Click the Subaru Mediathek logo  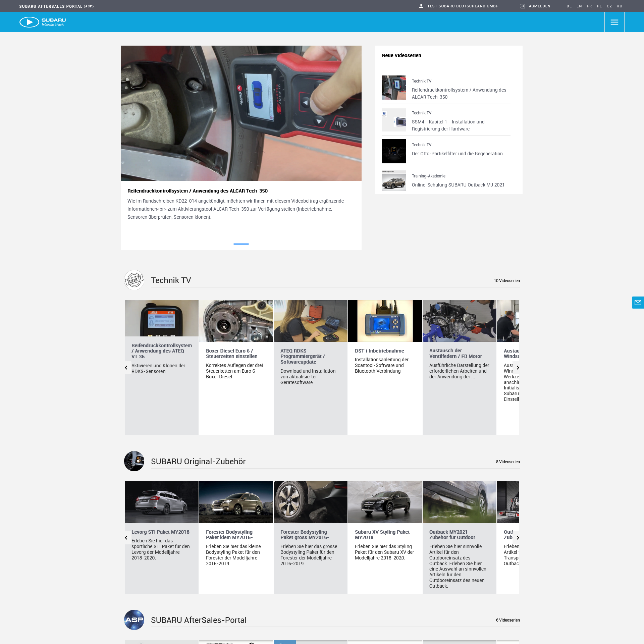click(43, 22)
